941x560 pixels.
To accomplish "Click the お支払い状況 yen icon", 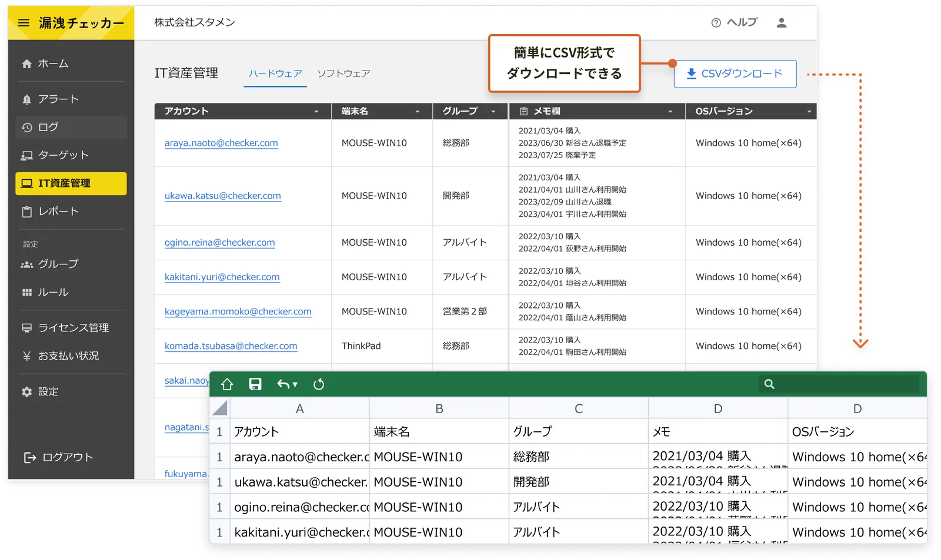I will [x=26, y=356].
